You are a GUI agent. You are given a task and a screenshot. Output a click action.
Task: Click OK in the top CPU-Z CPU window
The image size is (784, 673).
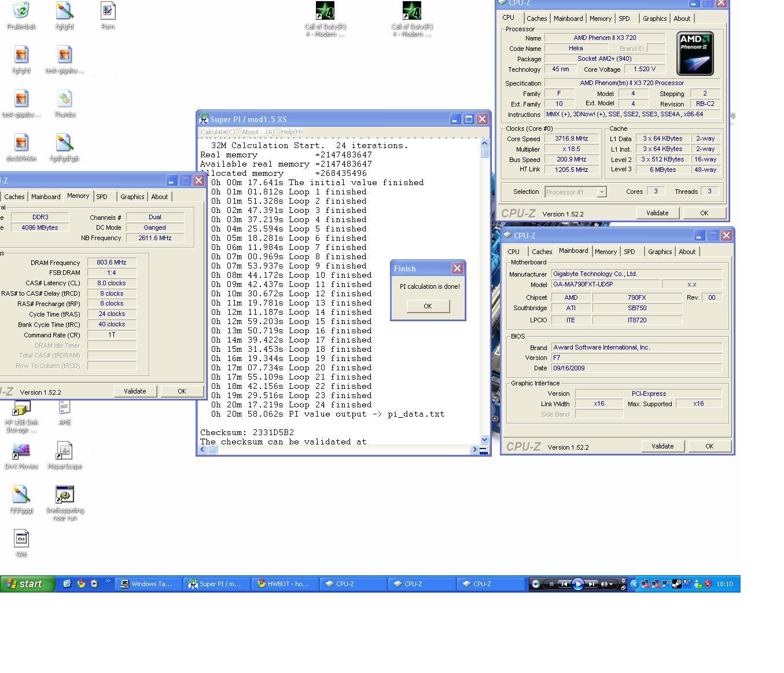704,213
